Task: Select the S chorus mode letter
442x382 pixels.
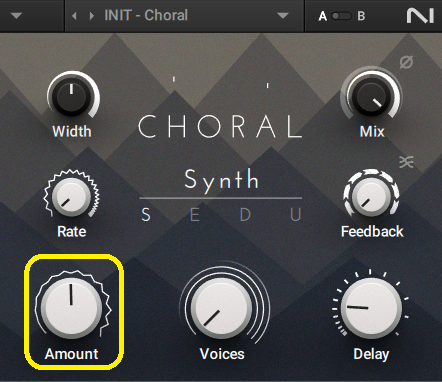Action: tap(146, 215)
